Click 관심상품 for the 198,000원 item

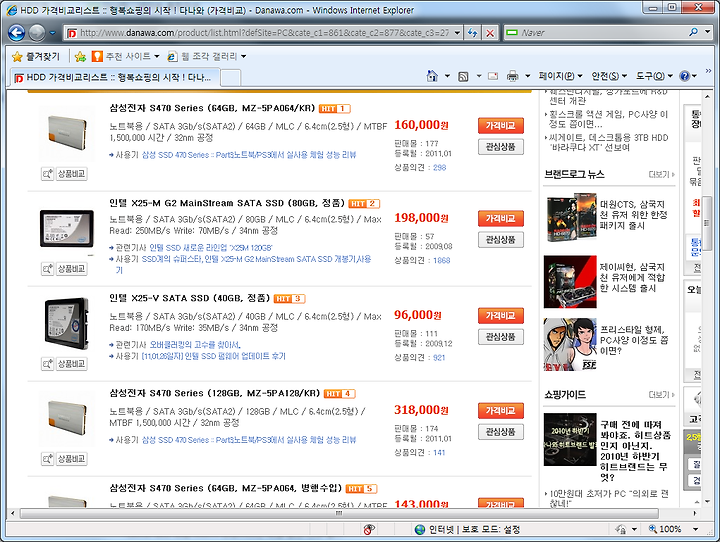click(x=501, y=240)
